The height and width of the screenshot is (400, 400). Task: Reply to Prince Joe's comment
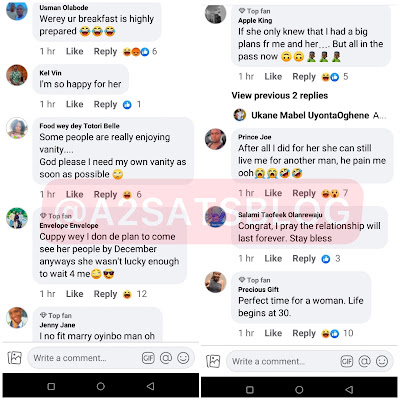(304, 193)
